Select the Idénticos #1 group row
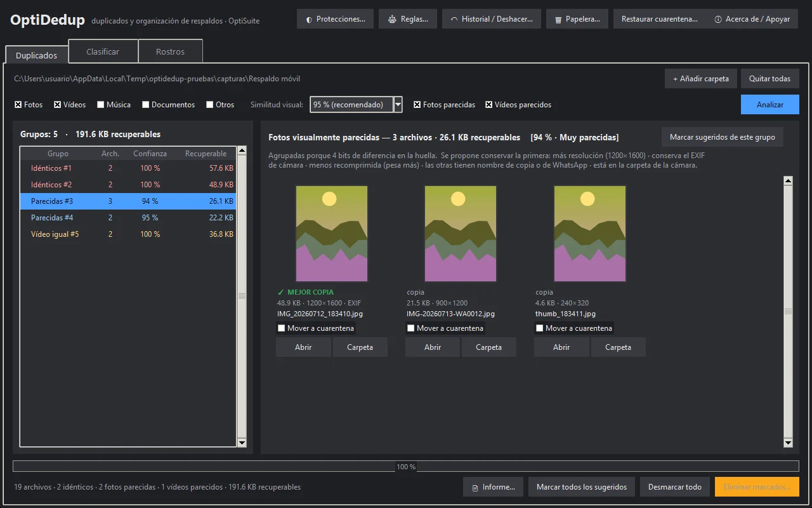The image size is (812, 508). tap(128, 168)
